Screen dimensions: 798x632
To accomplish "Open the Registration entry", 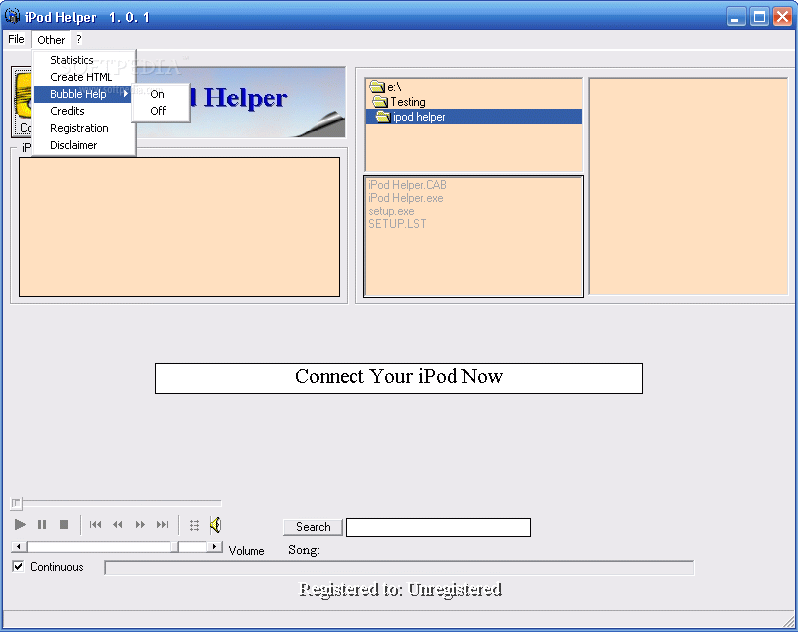I will (84, 128).
